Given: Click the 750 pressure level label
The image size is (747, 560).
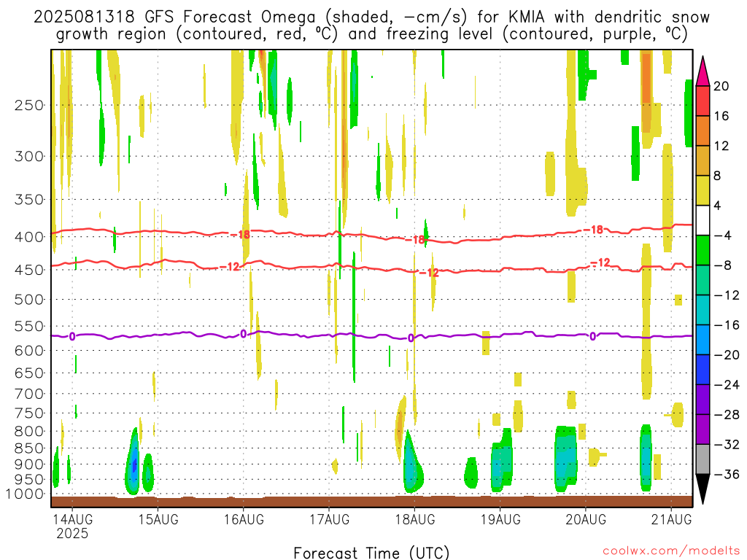Looking at the screenshot, I should pos(29,413).
